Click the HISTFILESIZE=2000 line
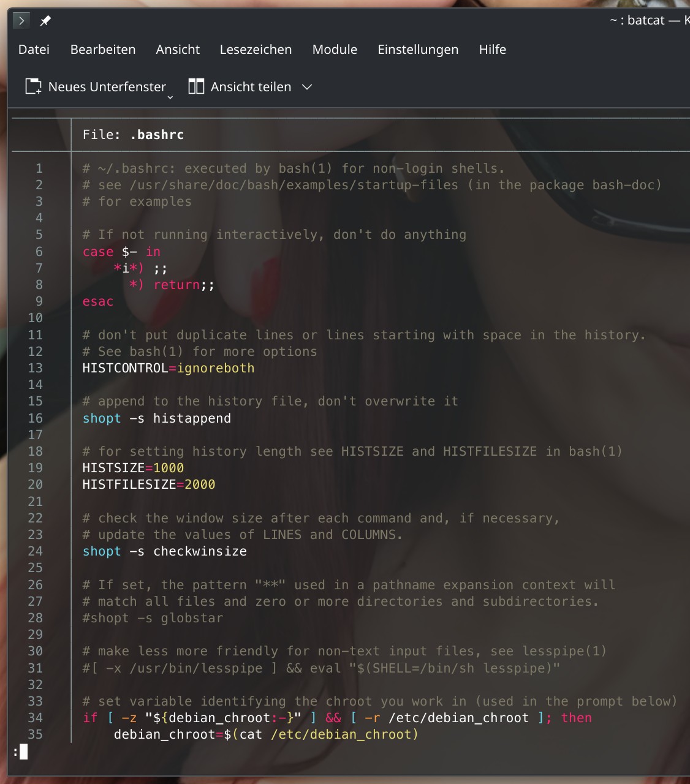The width and height of the screenshot is (690, 784). [x=149, y=484]
